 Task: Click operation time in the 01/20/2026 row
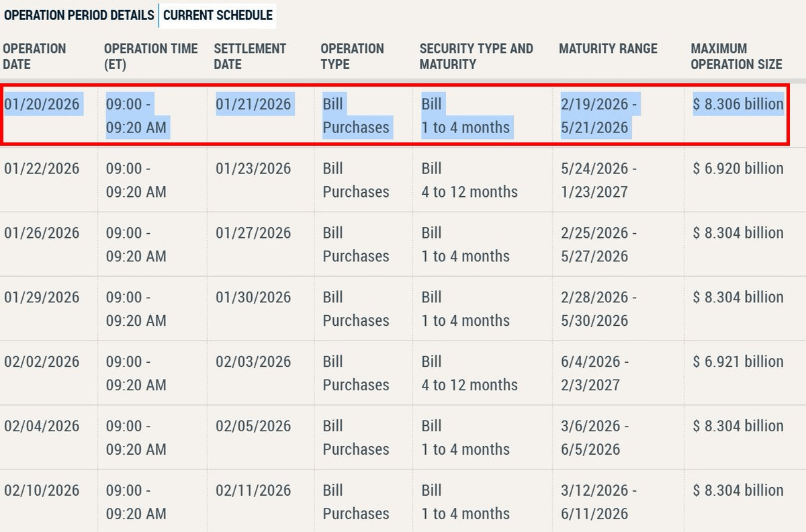[x=136, y=116]
